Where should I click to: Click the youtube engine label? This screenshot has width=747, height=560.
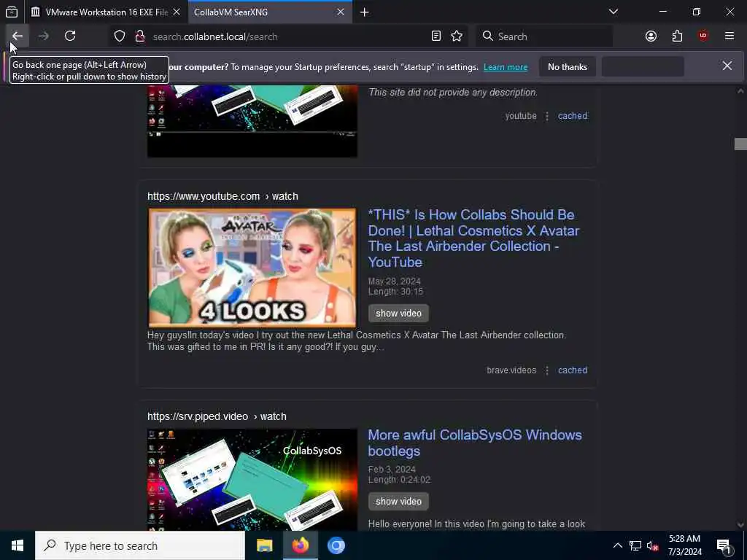tap(521, 116)
